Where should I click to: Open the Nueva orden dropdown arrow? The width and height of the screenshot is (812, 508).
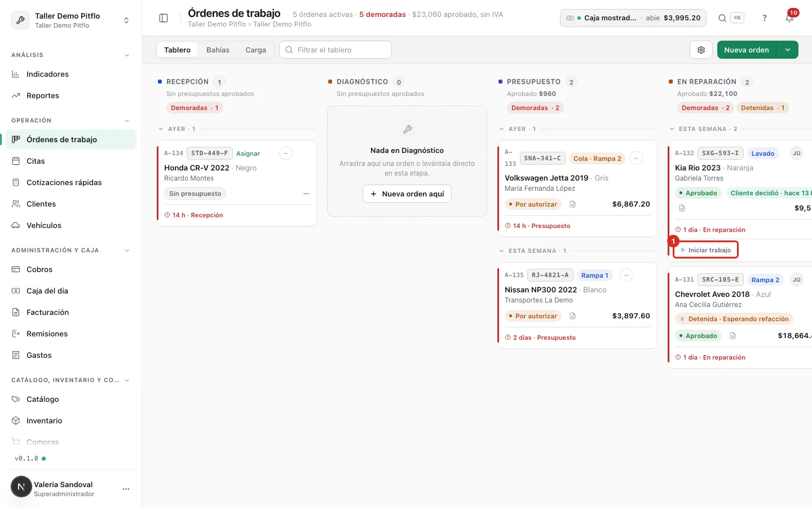[x=787, y=50]
